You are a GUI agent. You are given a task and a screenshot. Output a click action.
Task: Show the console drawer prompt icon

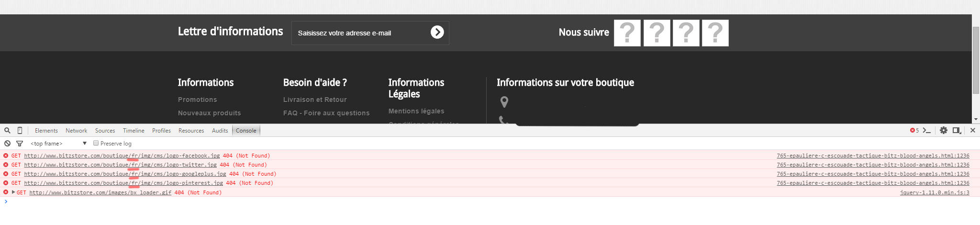click(927, 130)
